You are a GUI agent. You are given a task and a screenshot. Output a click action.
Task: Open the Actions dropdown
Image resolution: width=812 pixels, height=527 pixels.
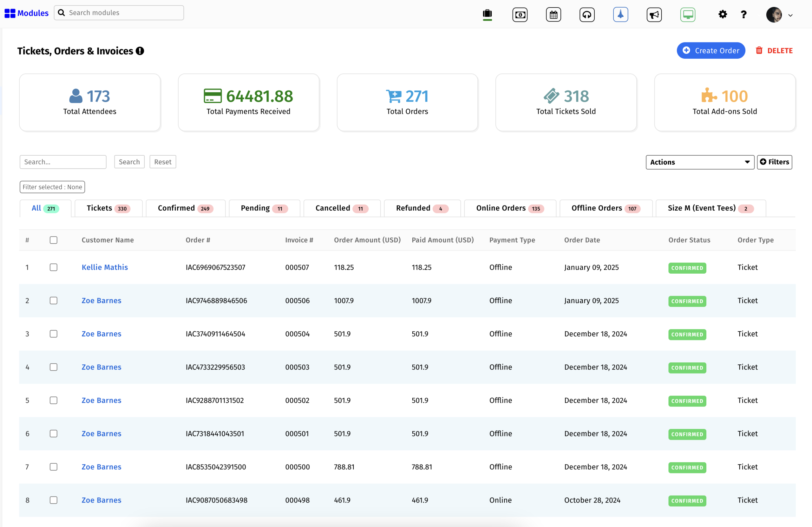coord(699,162)
